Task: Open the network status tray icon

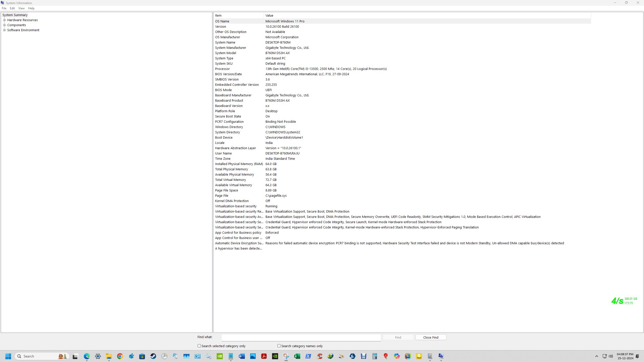Action: pos(604,356)
